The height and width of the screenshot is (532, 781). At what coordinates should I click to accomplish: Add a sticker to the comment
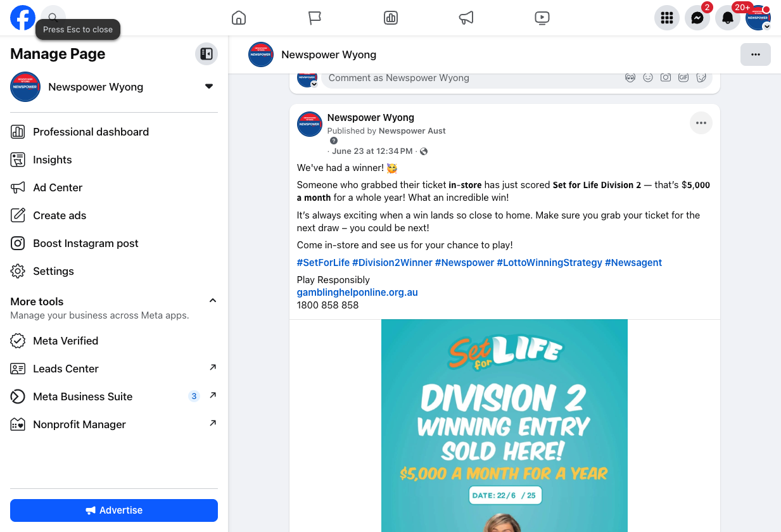tap(701, 77)
